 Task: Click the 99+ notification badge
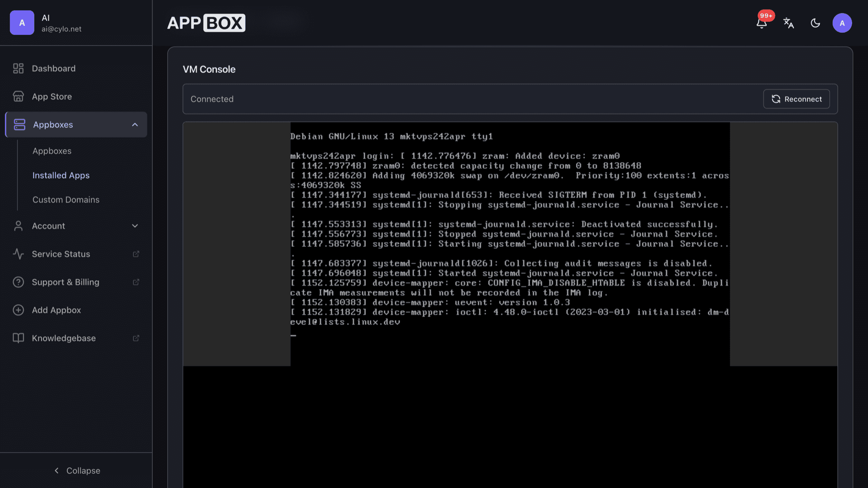pos(766,16)
